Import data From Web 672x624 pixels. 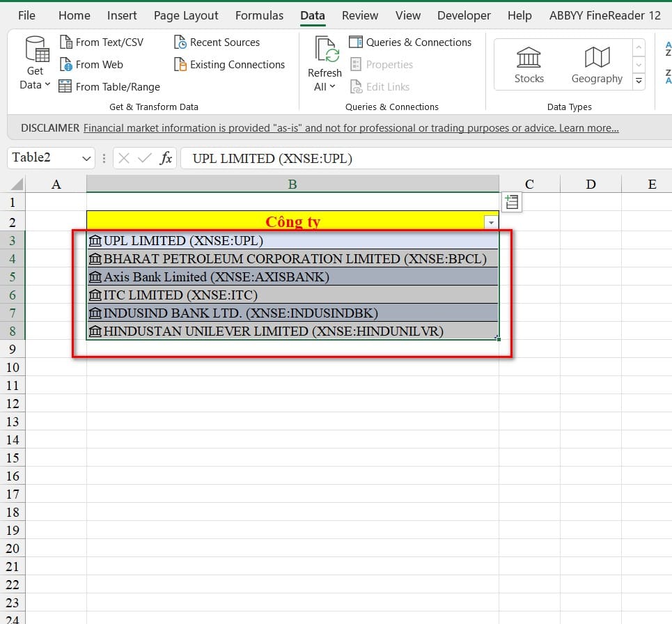point(91,64)
